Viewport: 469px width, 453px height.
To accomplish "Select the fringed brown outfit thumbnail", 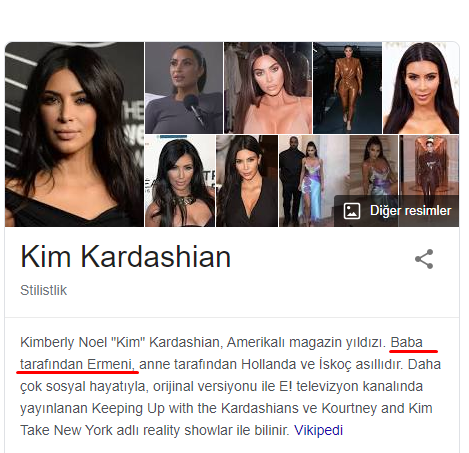I will pyautogui.click(x=429, y=165).
